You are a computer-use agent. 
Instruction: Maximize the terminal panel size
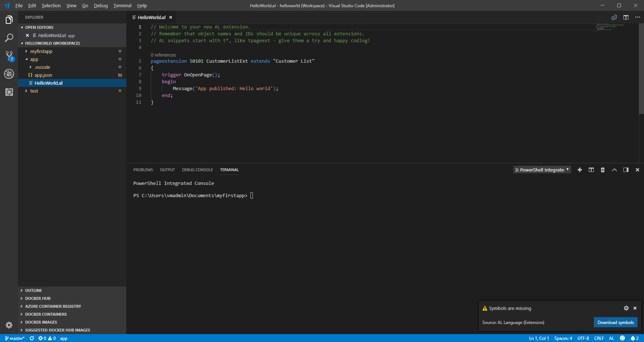(614, 170)
